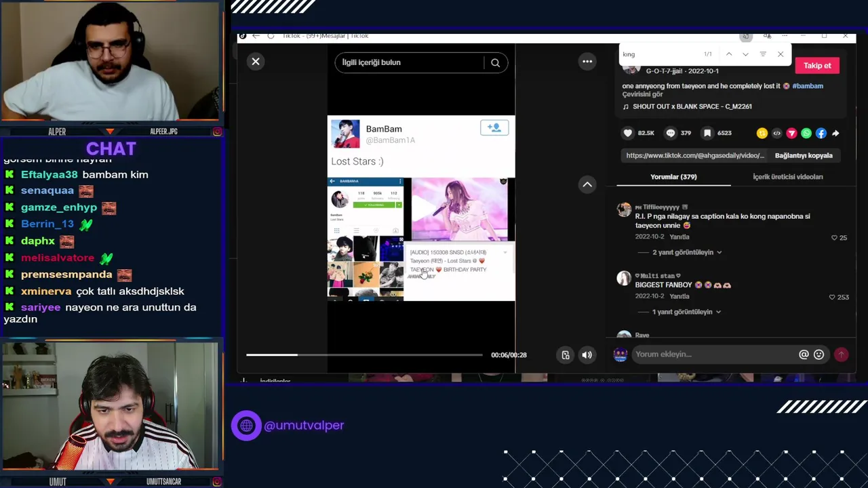Close the TikTok video viewer with X
This screenshot has height=488, width=868.
(256, 62)
